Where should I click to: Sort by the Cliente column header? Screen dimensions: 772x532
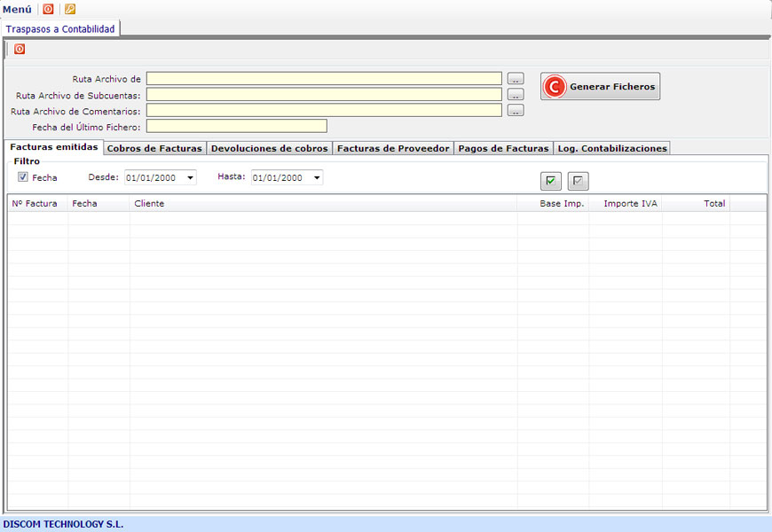pyautogui.click(x=149, y=204)
